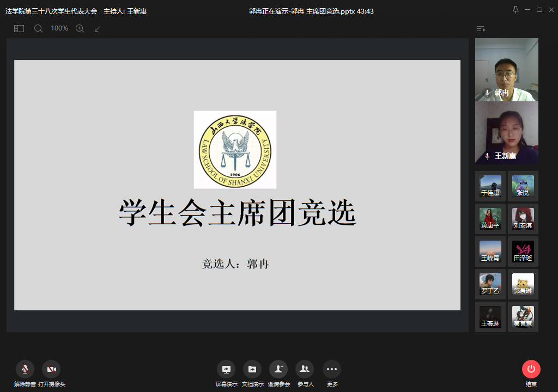
Task: End the meeting with red 结束 button
Action: click(x=531, y=374)
